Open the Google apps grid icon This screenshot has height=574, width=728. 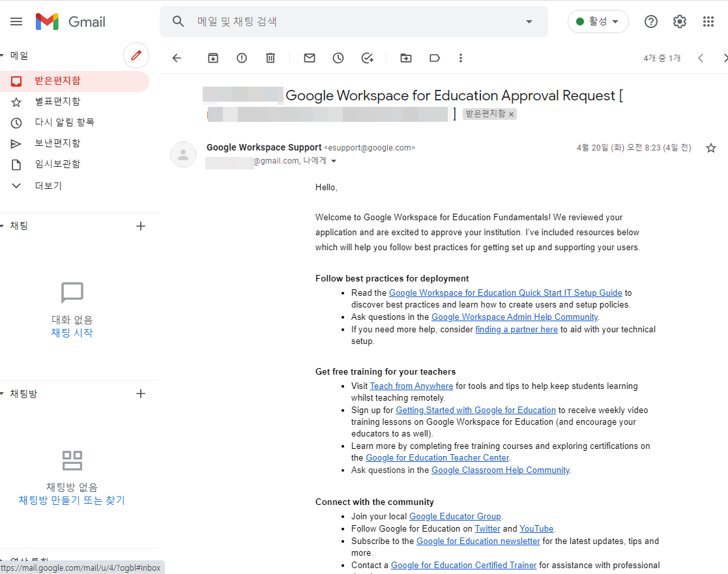click(708, 22)
